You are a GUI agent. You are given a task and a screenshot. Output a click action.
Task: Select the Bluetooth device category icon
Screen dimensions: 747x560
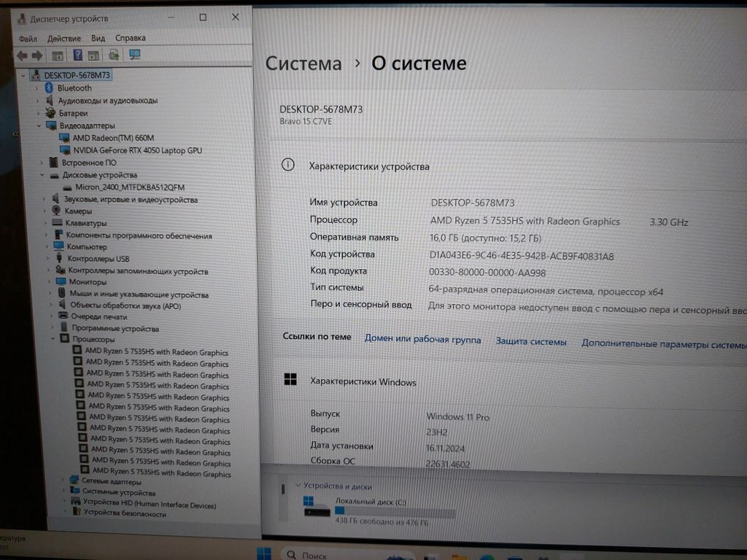pyautogui.click(x=50, y=88)
